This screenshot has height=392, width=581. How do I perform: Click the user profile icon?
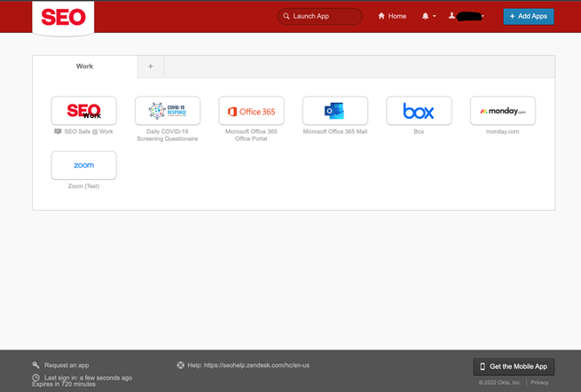click(451, 16)
